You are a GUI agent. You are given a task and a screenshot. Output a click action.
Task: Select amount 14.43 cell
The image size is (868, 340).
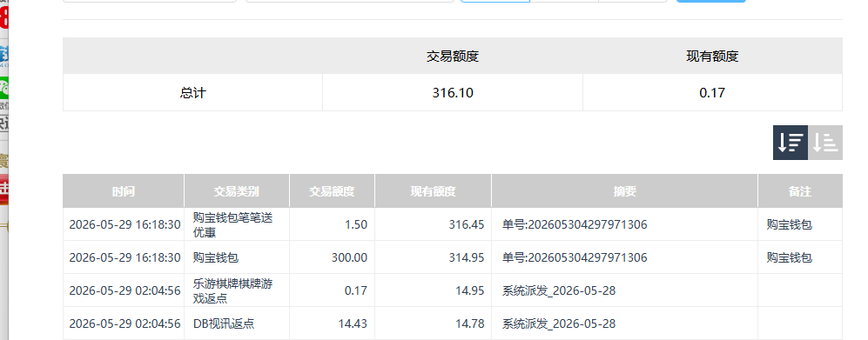point(333,323)
